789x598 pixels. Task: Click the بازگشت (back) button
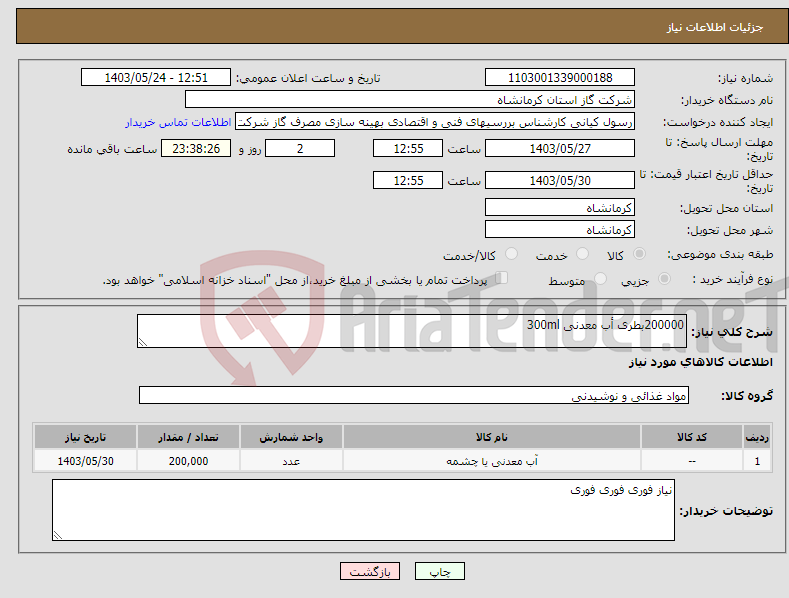tap(370, 571)
